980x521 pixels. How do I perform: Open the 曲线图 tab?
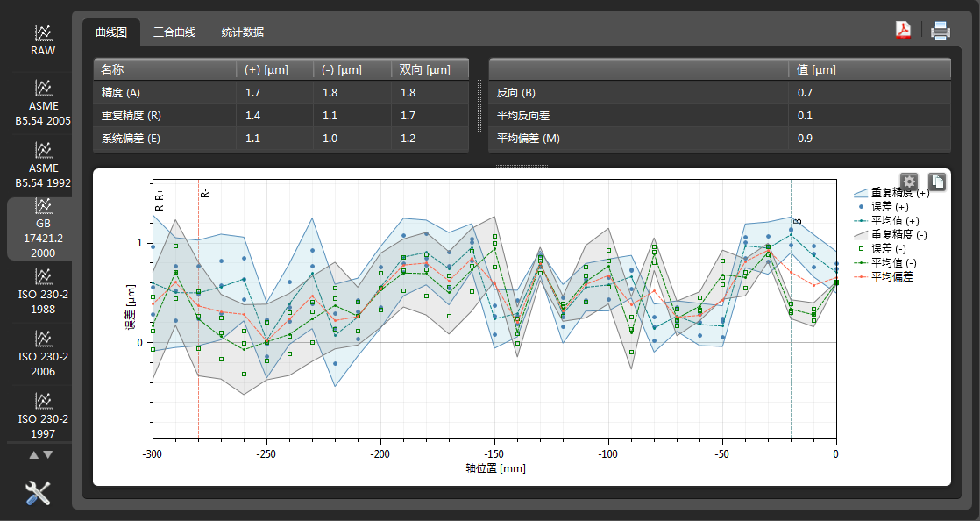click(111, 32)
